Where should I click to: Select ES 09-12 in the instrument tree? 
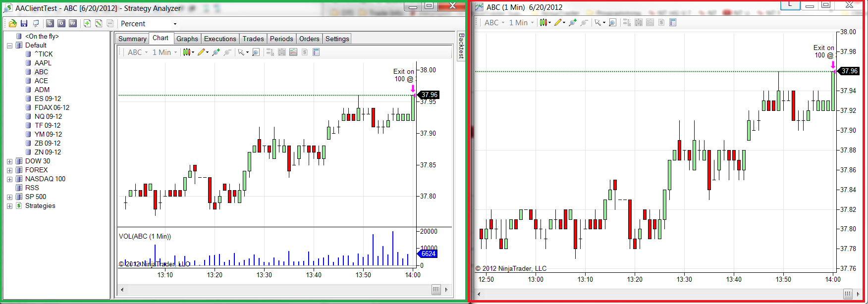[48, 99]
